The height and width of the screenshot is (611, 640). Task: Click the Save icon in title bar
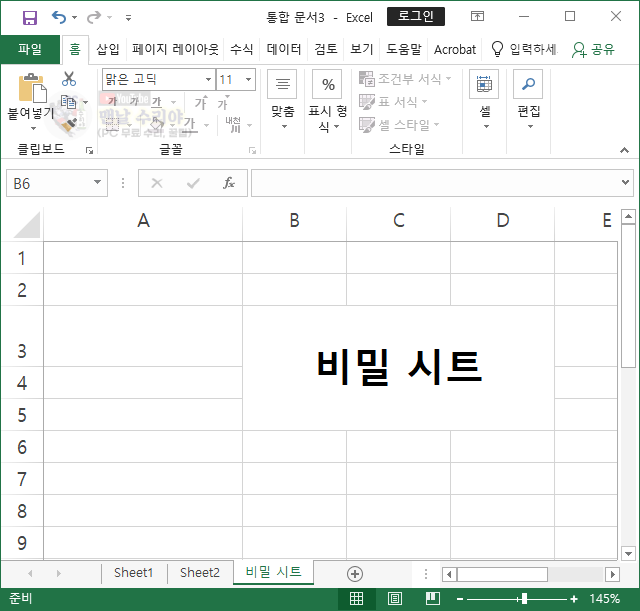[x=30, y=18]
